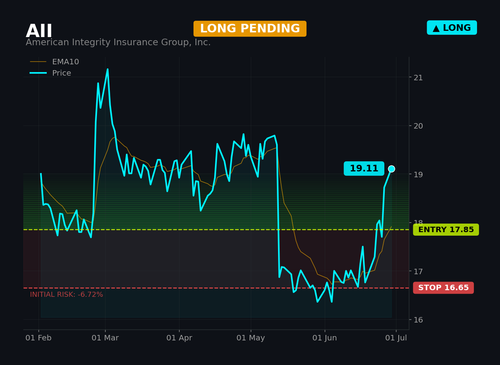The image size is (500, 365).
Task: Click the STOP 16.65 label
Action: 443,288
